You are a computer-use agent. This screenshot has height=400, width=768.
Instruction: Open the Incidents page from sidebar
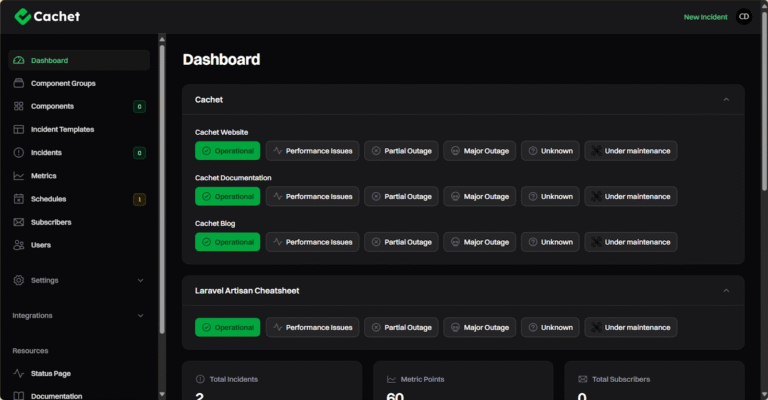46,153
